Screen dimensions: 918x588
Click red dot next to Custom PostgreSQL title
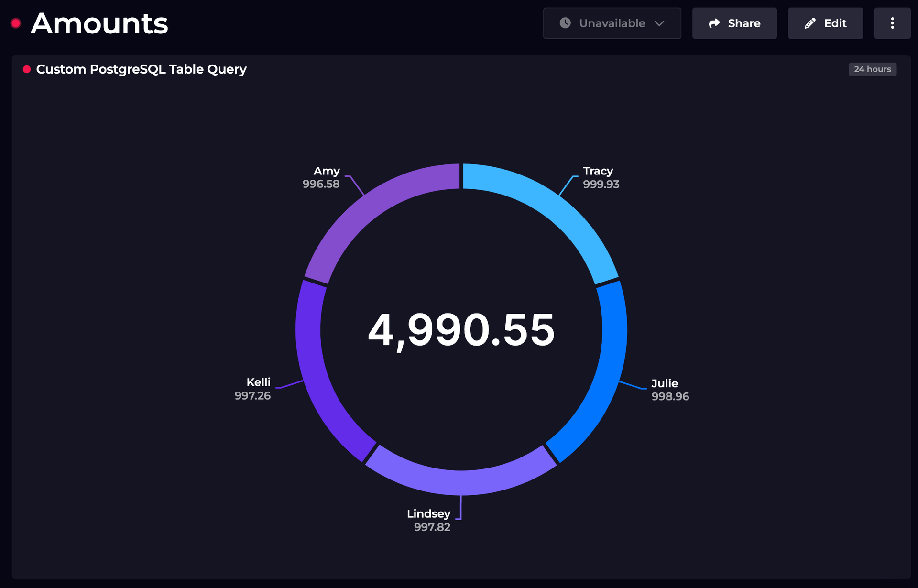point(27,70)
